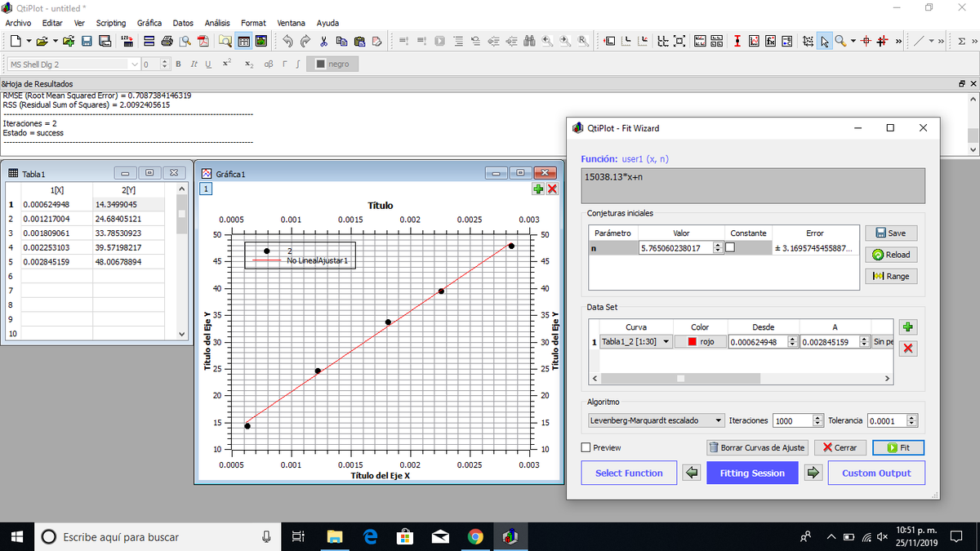Go to the previous wizard page arrow
The width and height of the screenshot is (980, 551).
[693, 473]
